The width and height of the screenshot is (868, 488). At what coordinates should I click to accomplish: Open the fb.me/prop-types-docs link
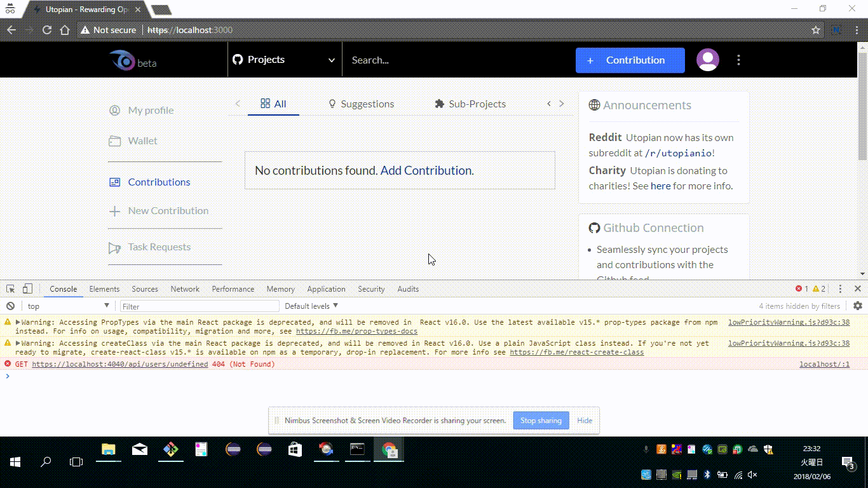tap(356, 331)
